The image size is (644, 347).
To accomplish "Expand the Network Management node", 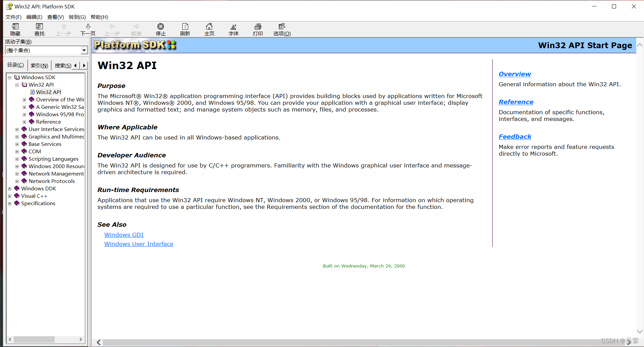I will [x=17, y=174].
